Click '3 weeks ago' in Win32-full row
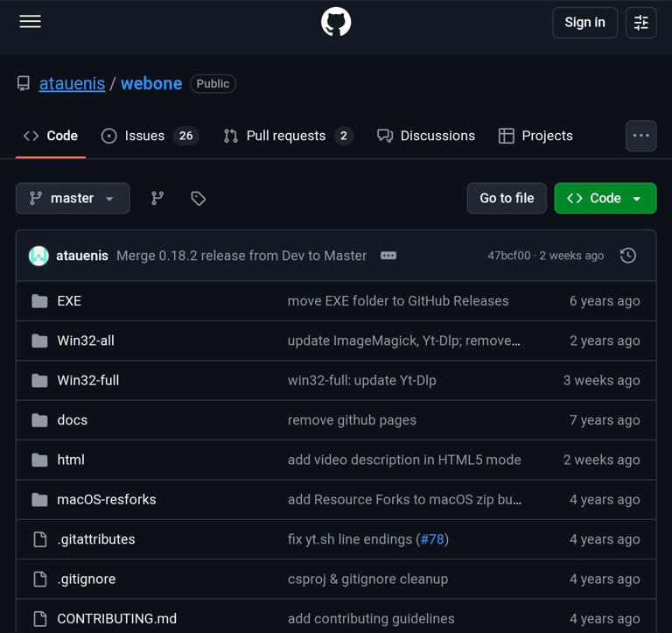Image resolution: width=672 pixels, height=633 pixels. [x=601, y=380]
